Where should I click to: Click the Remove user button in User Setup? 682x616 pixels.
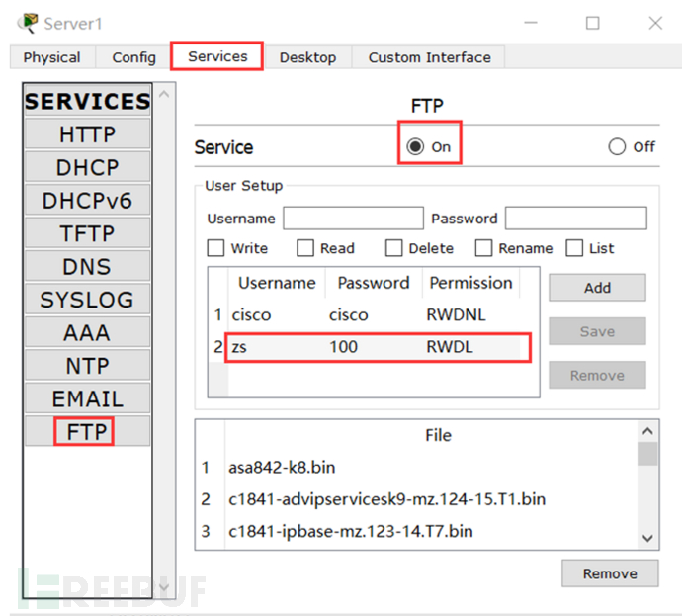point(597,375)
